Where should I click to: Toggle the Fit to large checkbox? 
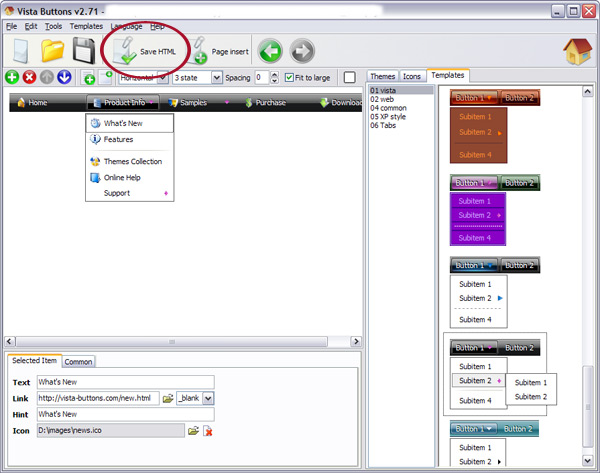[289, 78]
